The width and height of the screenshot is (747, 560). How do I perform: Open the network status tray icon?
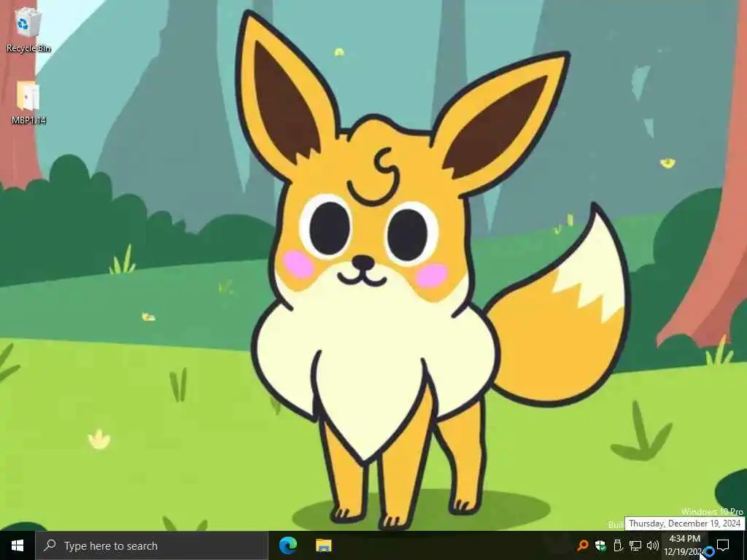click(x=635, y=545)
